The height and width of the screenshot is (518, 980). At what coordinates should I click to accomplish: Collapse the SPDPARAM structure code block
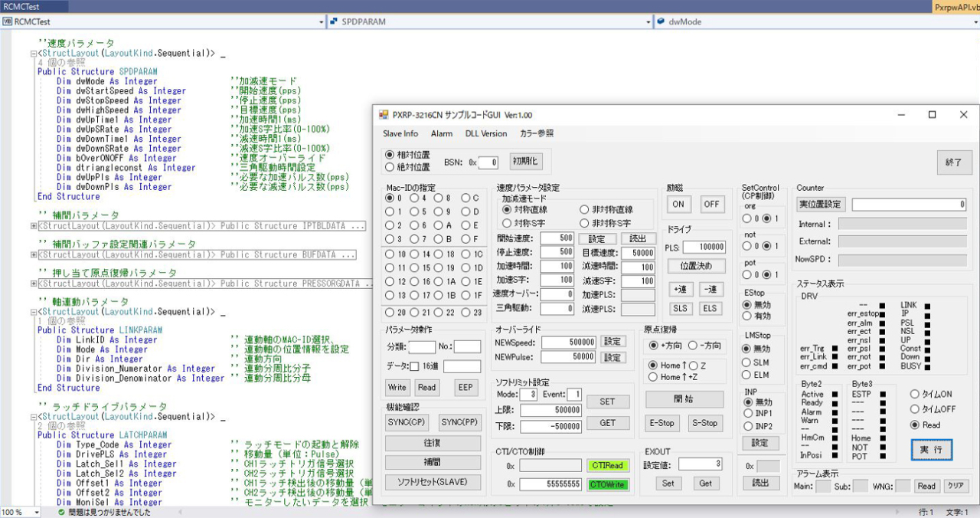[x=34, y=54]
